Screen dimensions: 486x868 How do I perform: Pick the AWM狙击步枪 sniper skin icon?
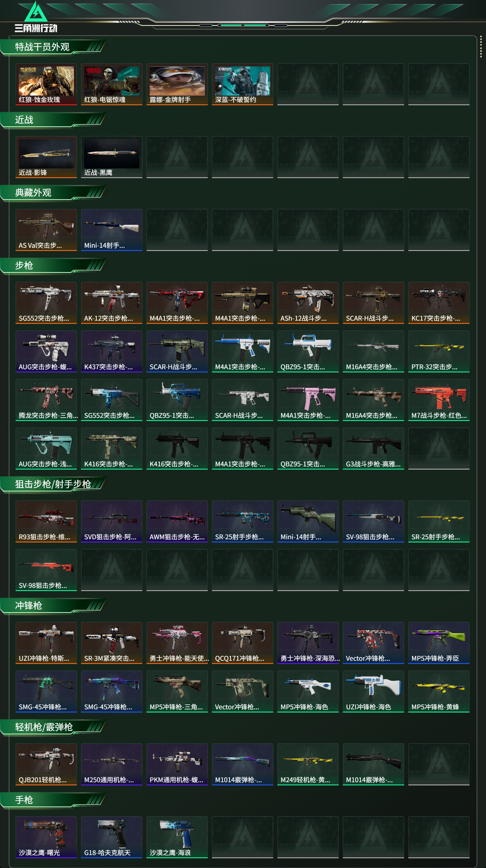tap(177, 521)
